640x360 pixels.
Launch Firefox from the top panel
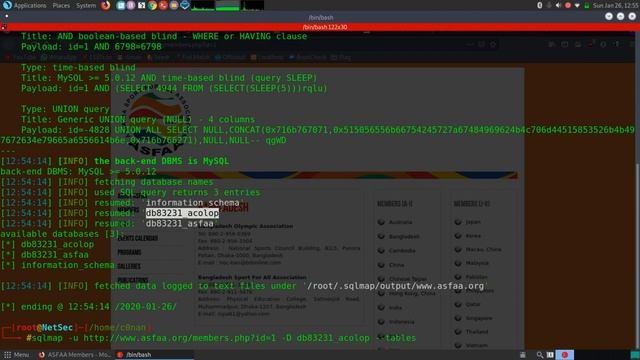(x=106, y=5)
